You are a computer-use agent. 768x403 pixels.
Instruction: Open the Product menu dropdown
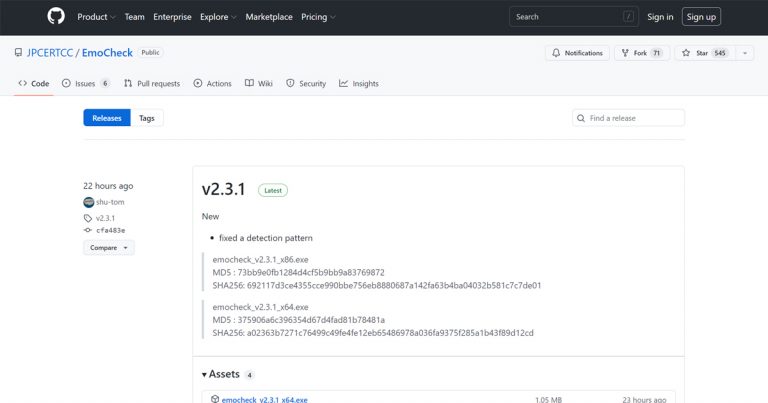click(96, 17)
